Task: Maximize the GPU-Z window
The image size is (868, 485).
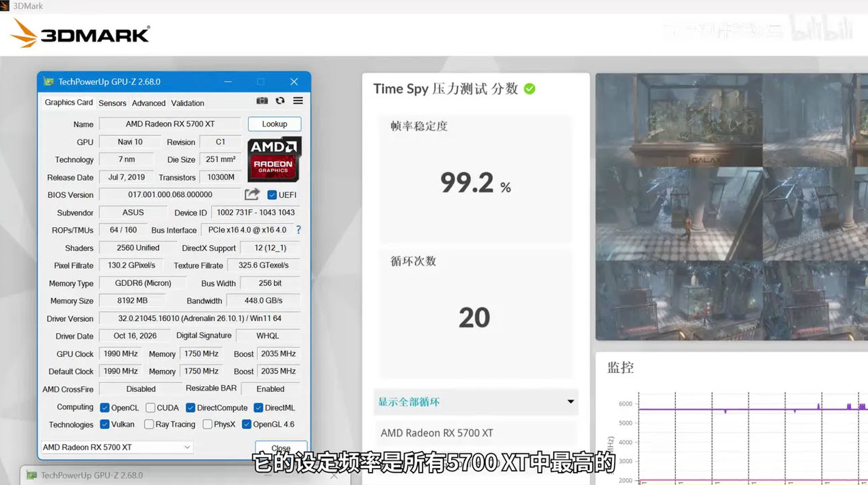Action: pyautogui.click(x=260, y=81)
